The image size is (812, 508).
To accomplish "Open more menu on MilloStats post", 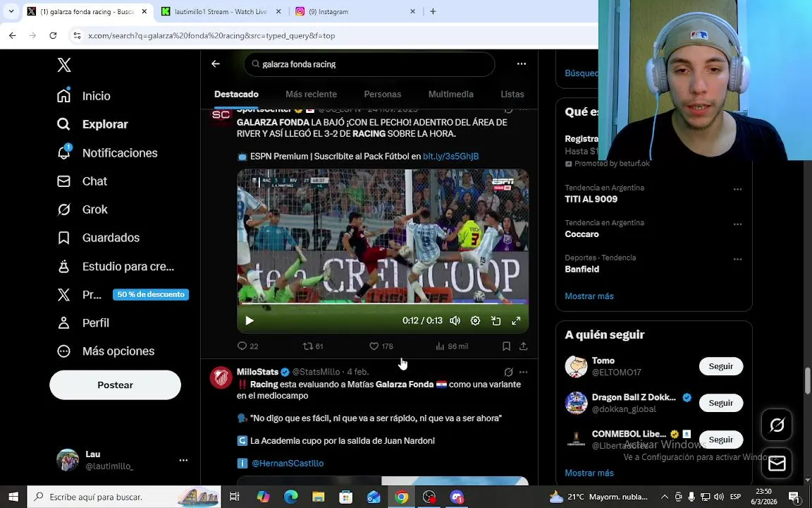I will [x=524, y=373].
